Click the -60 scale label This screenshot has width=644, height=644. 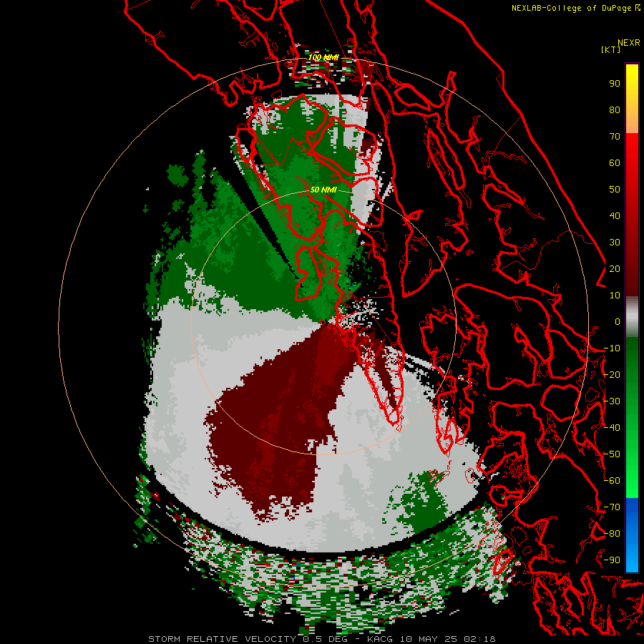pos(612,481)
